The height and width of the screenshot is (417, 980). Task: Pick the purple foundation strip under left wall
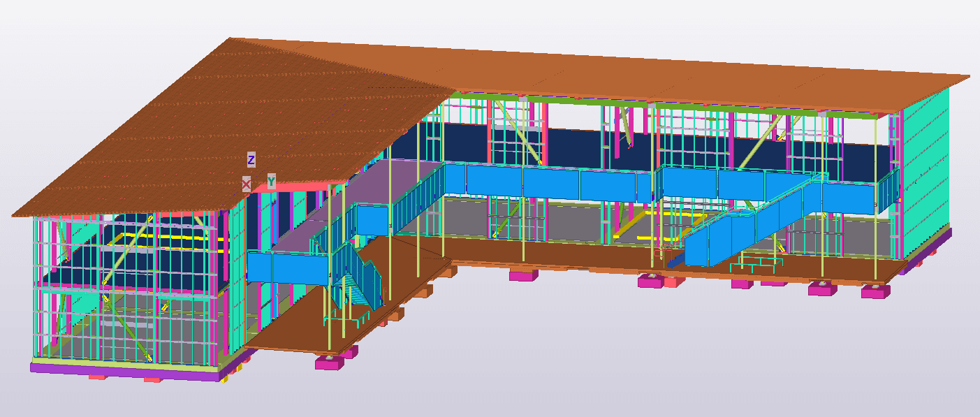point(126,372)
